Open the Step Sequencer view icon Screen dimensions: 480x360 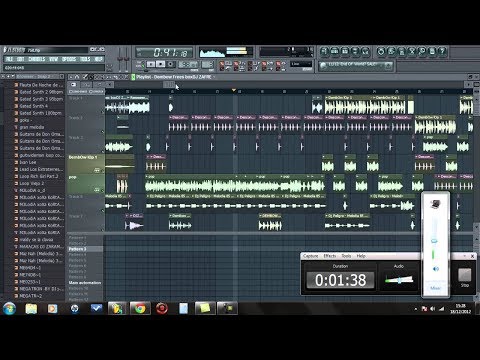coord(334,51)
